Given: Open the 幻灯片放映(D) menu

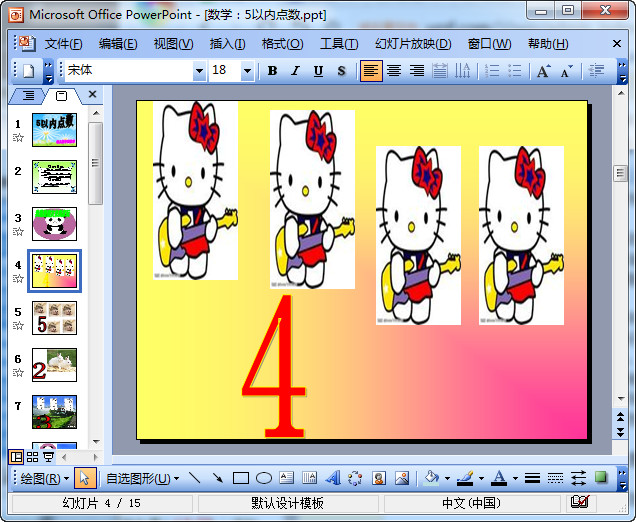Looking at the screenshot, I should click(x=413, y=44).
